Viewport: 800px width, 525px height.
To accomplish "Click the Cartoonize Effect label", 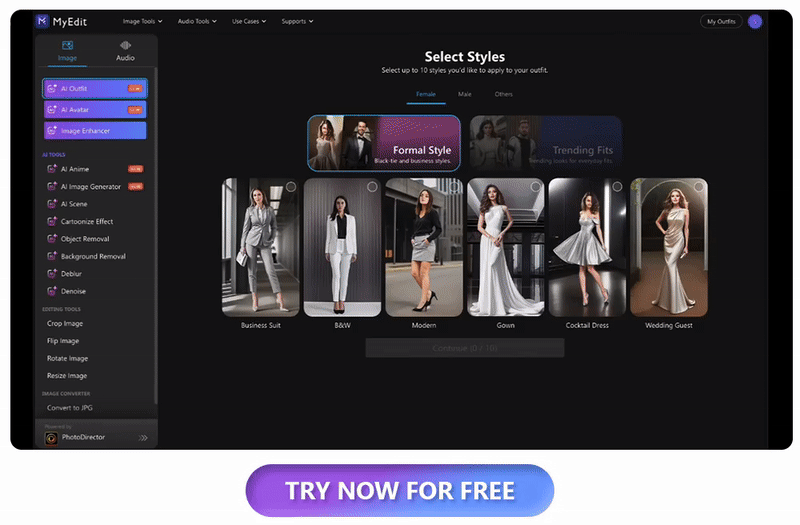I will pyautogui.click(x=87, y=221).
